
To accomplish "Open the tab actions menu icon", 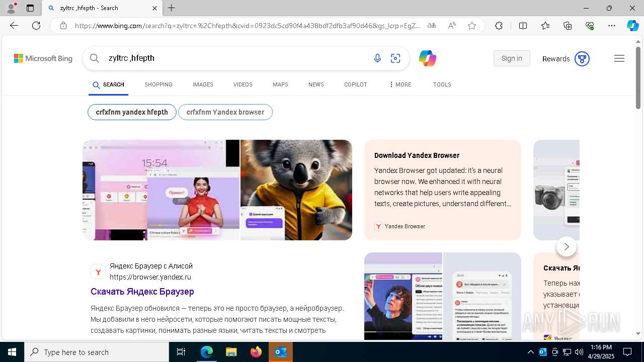I will [x=30, y=8].
